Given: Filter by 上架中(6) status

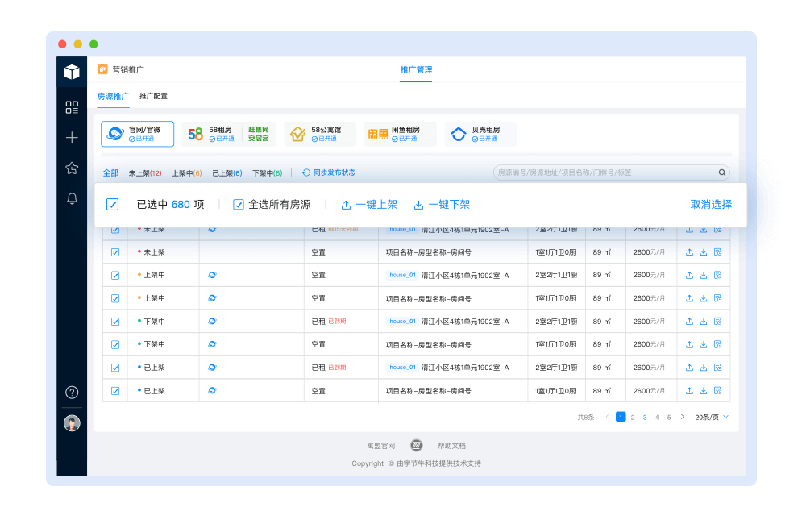Looking at the screenshot, I should point(187,172).
